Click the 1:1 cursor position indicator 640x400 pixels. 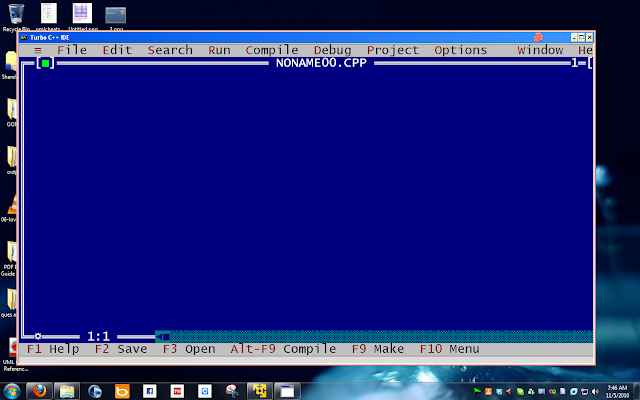pyautogui.click(x=98, y=336)
